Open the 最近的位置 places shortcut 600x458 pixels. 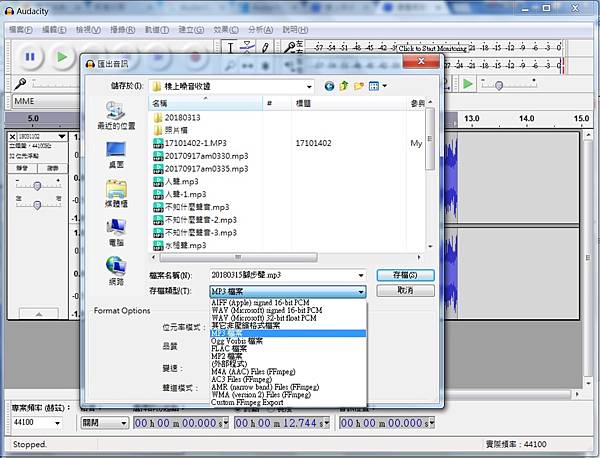click(x=116, y=116)
